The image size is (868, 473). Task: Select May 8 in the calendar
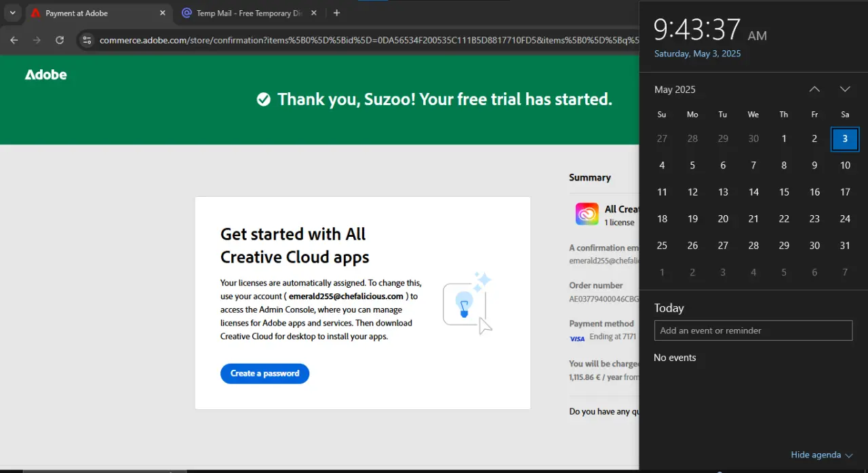pyautogui.click(x=784, y=165)
